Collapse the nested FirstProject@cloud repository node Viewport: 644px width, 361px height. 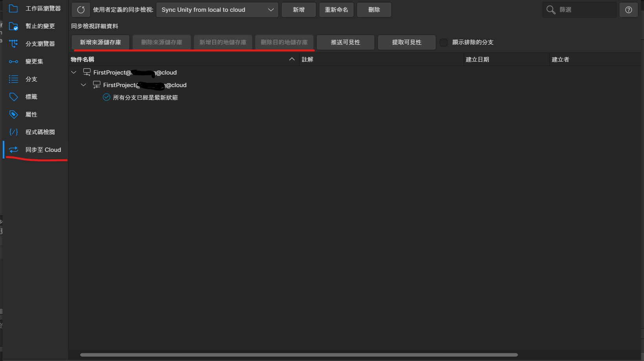pyautogui.click(x=83, y=85)
